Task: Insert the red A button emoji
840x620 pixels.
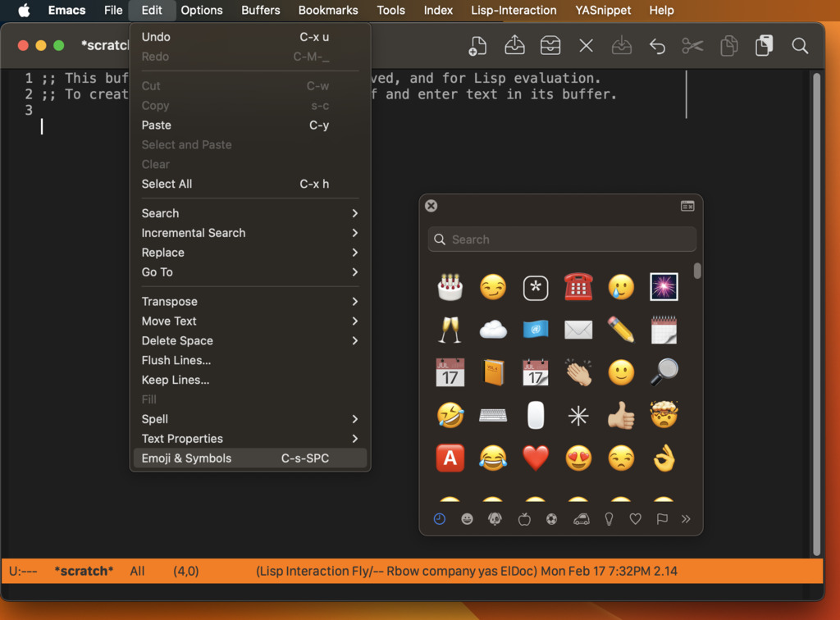Action: [x=450, y=458]
